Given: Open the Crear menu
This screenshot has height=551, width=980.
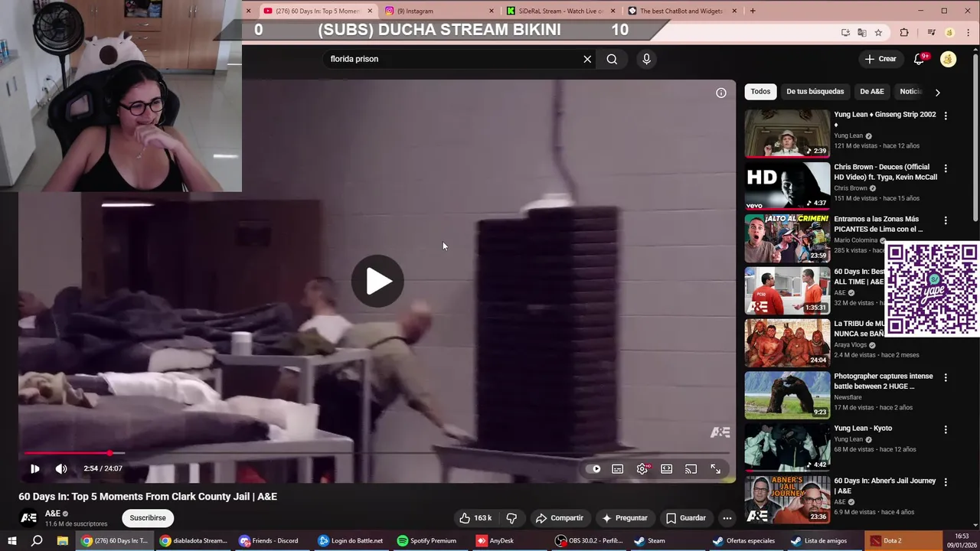Looking at the screenshot, I should (880, 59).
